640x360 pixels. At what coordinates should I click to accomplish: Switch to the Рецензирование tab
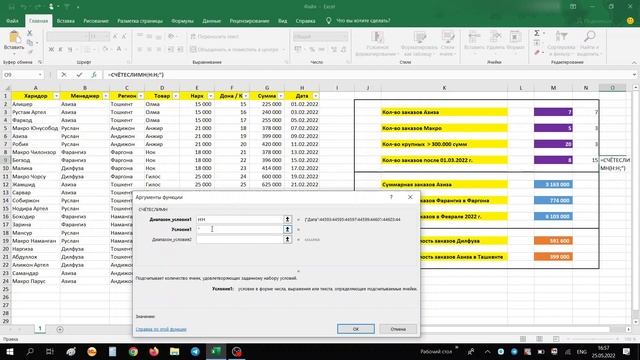249,21
